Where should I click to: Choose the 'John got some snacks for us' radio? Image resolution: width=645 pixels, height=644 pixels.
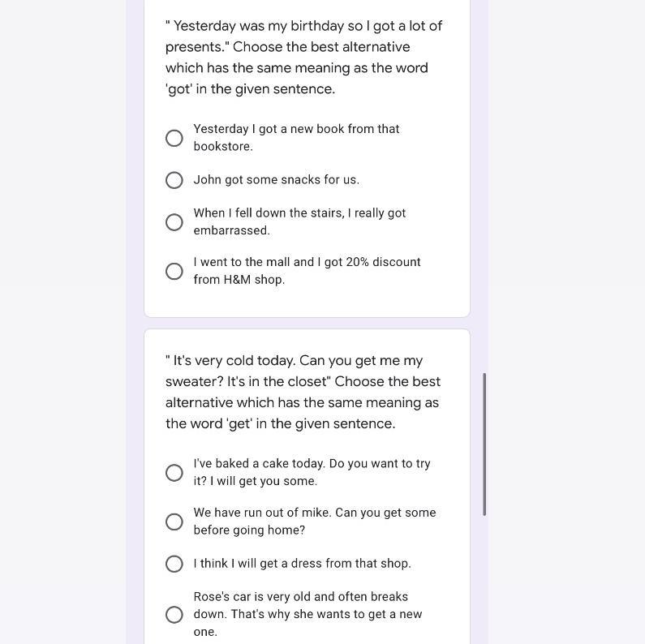pyautogui.click(x=174, y=180)
